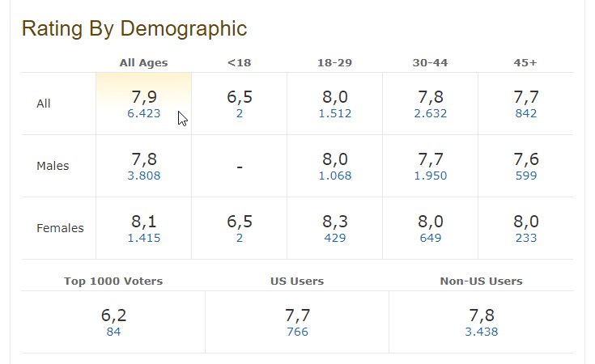
Task: Open the 18-29 all-gender vote count 1.512
Action: (x=335, y=114)
